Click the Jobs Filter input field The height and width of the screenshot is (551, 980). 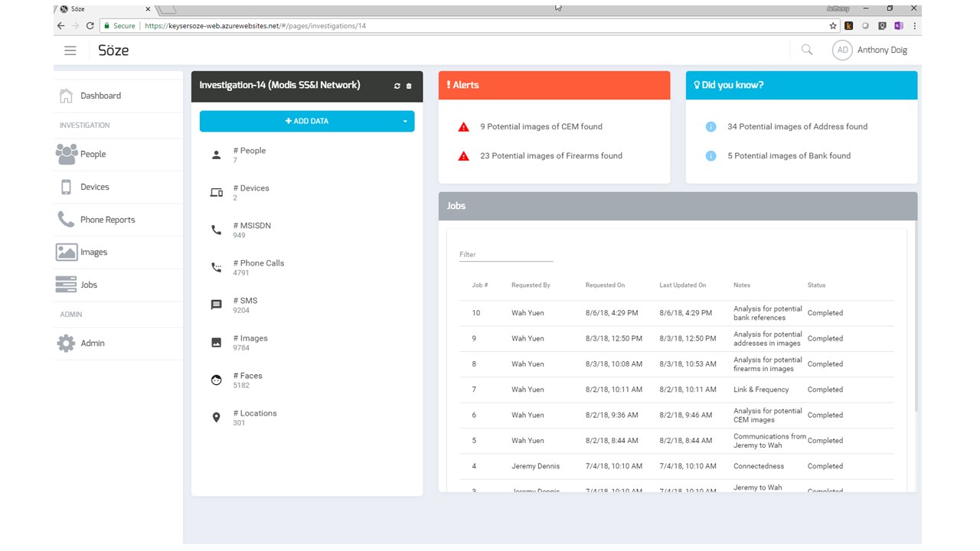tap(506, 254)
